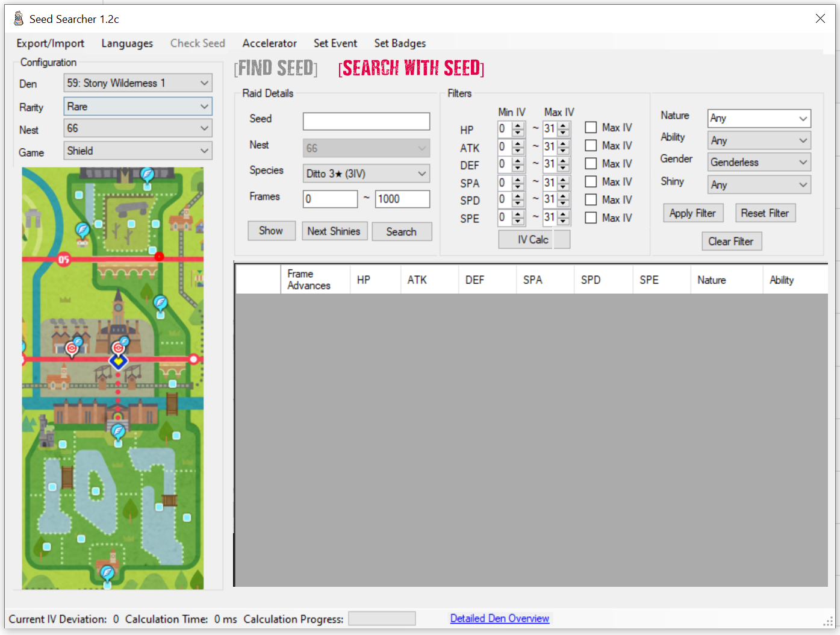This screenshot has width=840, height=635.
Task: Open the Accelerator menu
Action: tap(269, 43)
